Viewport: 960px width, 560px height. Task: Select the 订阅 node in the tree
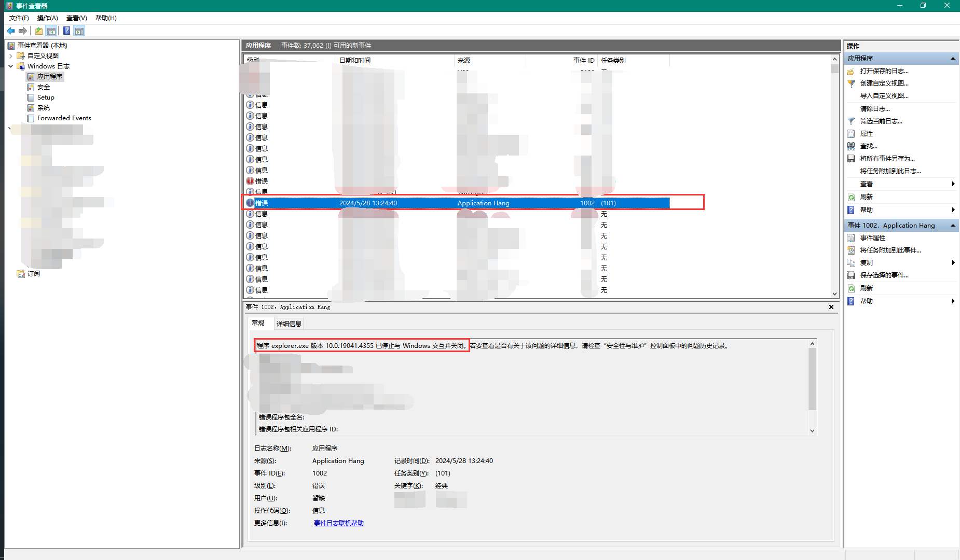(34, 274)
